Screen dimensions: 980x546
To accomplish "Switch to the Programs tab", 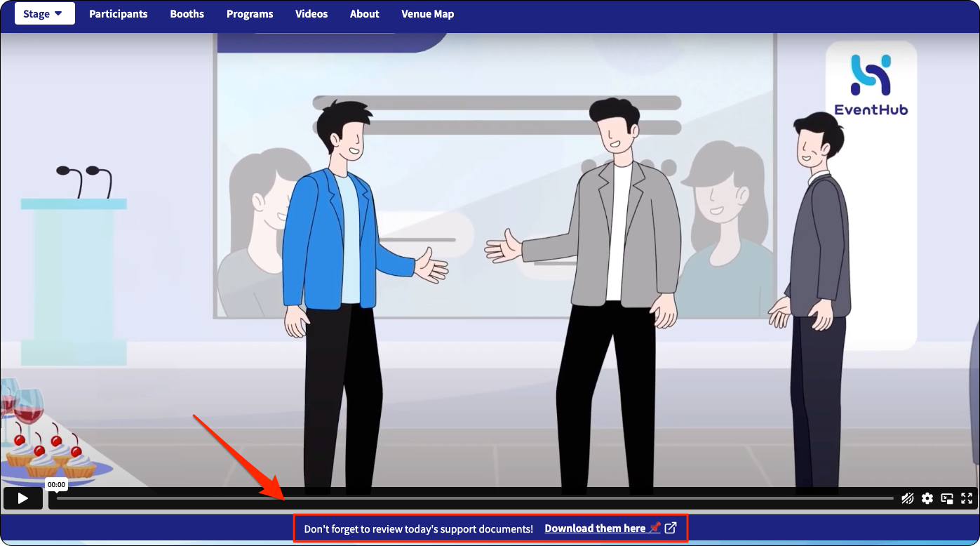I will point(250,14).
